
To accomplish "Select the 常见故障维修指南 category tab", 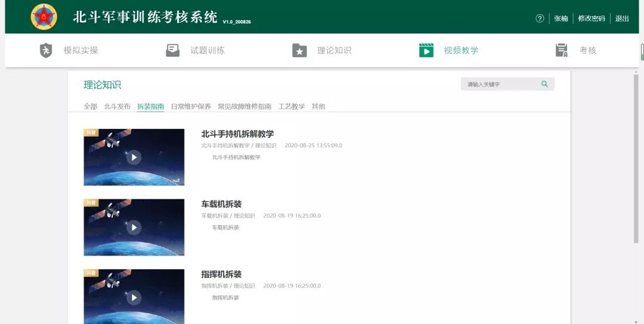I will click(x=244, y=106).
